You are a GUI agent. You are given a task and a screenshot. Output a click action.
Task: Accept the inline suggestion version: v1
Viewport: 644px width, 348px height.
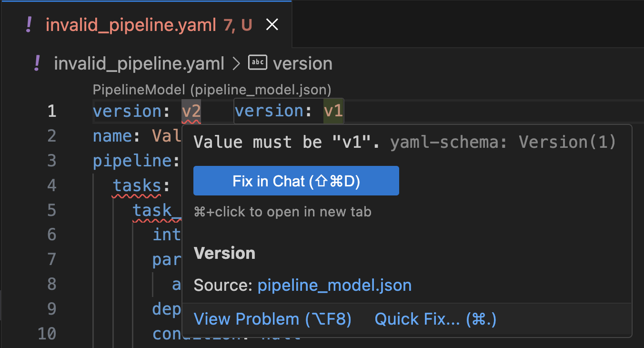289,110
